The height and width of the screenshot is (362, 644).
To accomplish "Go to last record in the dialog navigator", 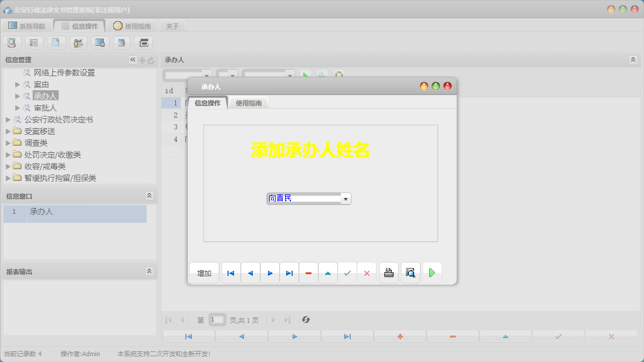I will click(289, 273).
